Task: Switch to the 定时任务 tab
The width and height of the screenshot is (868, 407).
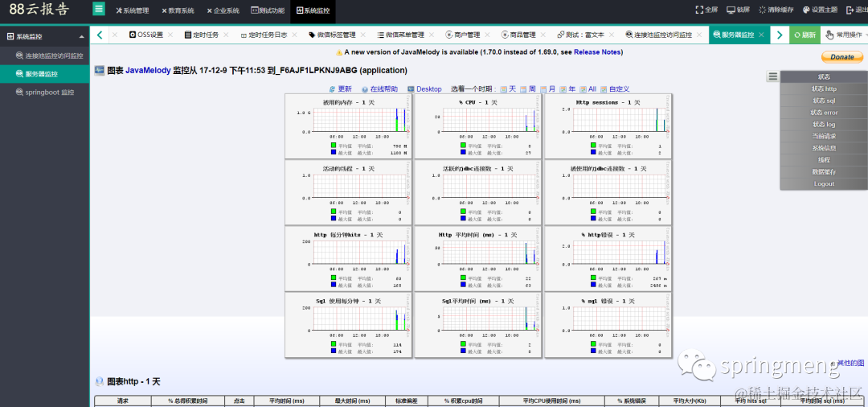Action: pyautogui.click(x=202, y=35)
